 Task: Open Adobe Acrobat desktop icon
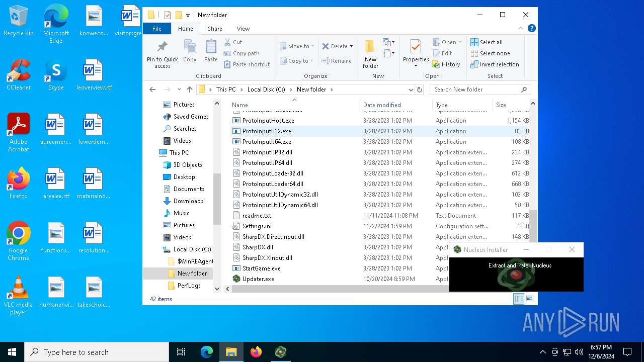click(18, 133)
